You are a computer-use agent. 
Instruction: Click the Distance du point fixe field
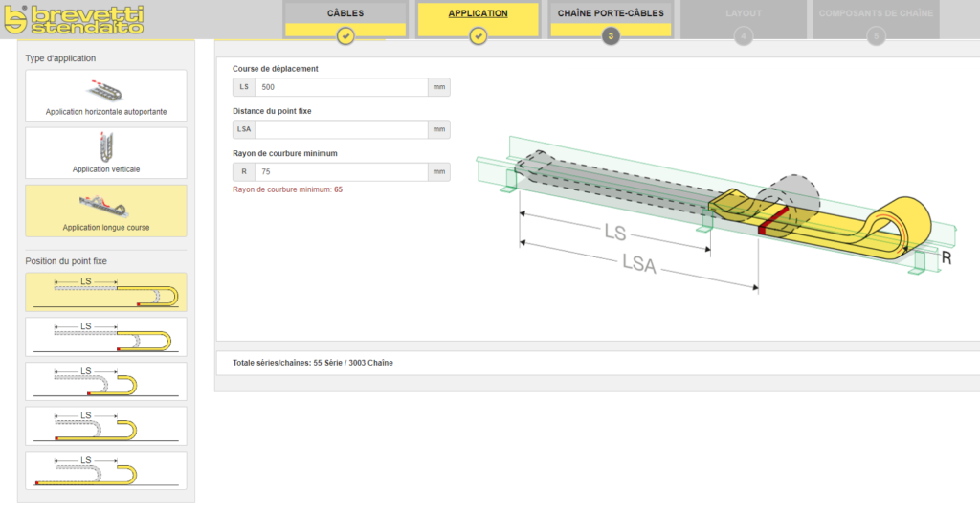(341, 129)
